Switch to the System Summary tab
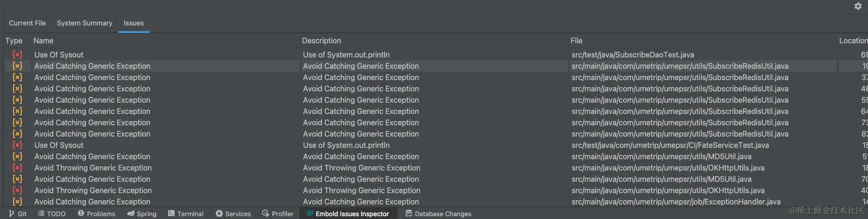Viewport: 868px width, 219px height. coord(85,23)
